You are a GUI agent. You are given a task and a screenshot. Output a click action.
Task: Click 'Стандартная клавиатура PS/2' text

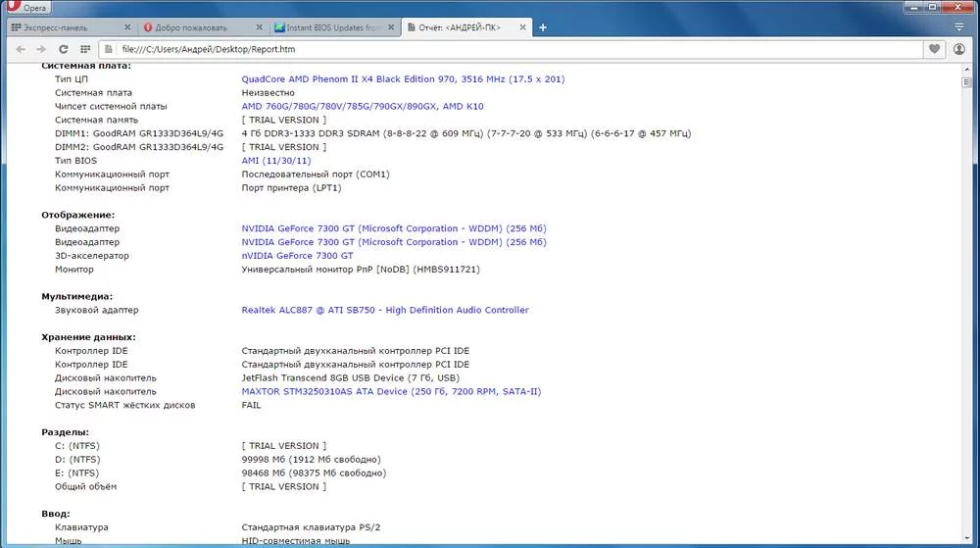pos(311,527)
